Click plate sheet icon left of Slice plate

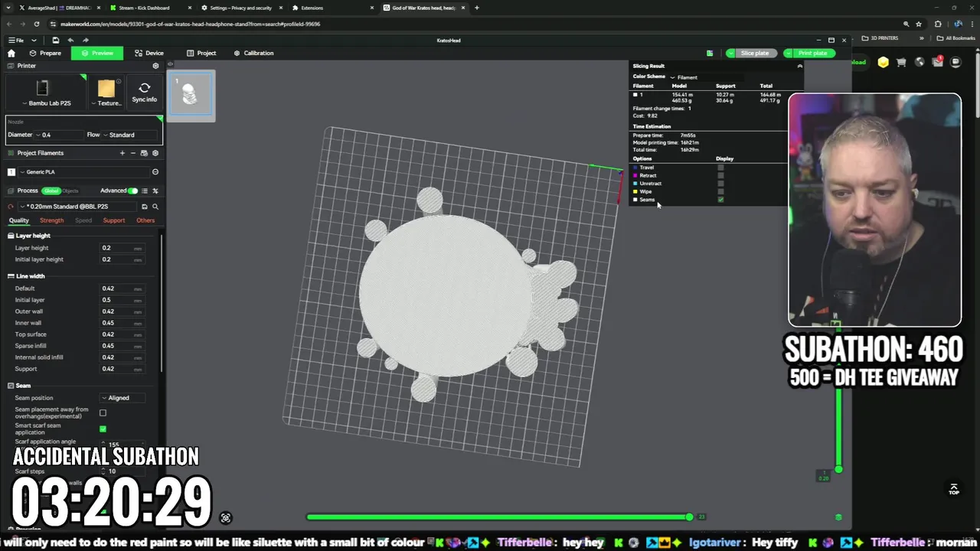click(710, 53)
